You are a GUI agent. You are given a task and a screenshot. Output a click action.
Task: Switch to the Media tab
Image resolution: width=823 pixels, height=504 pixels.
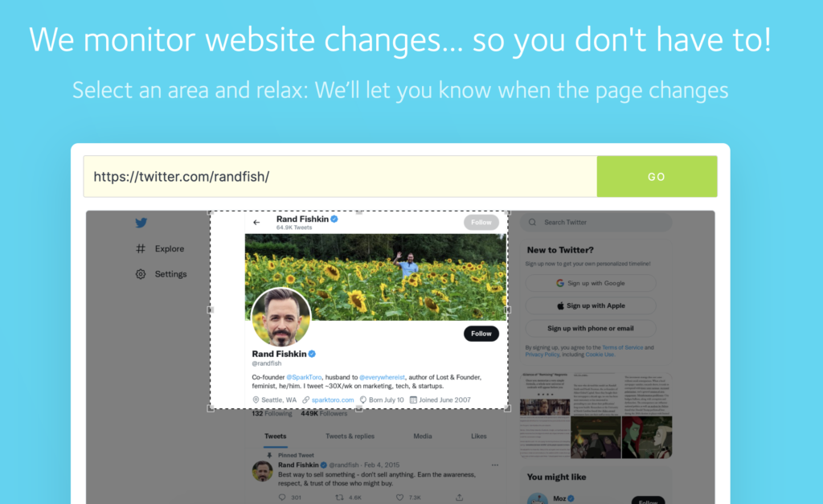[423, 436]
